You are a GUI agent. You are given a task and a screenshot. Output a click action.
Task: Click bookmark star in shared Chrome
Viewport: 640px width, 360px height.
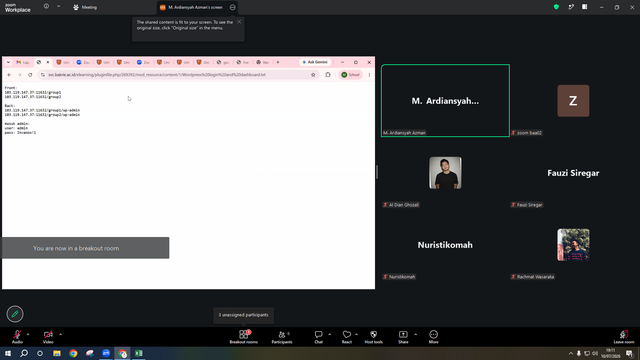pos(313,75)
